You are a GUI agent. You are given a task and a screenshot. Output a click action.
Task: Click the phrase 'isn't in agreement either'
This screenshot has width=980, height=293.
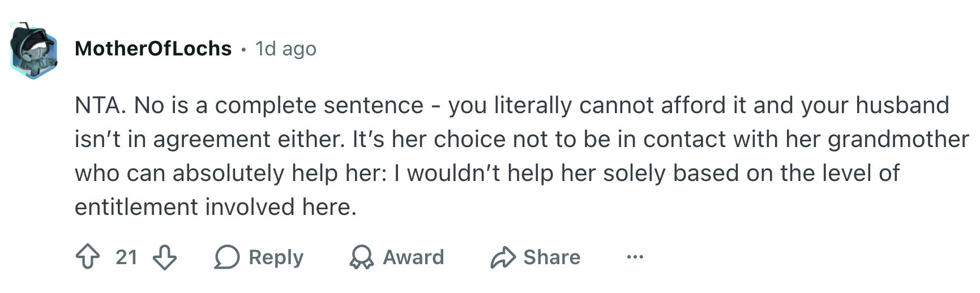pos(209,139)
